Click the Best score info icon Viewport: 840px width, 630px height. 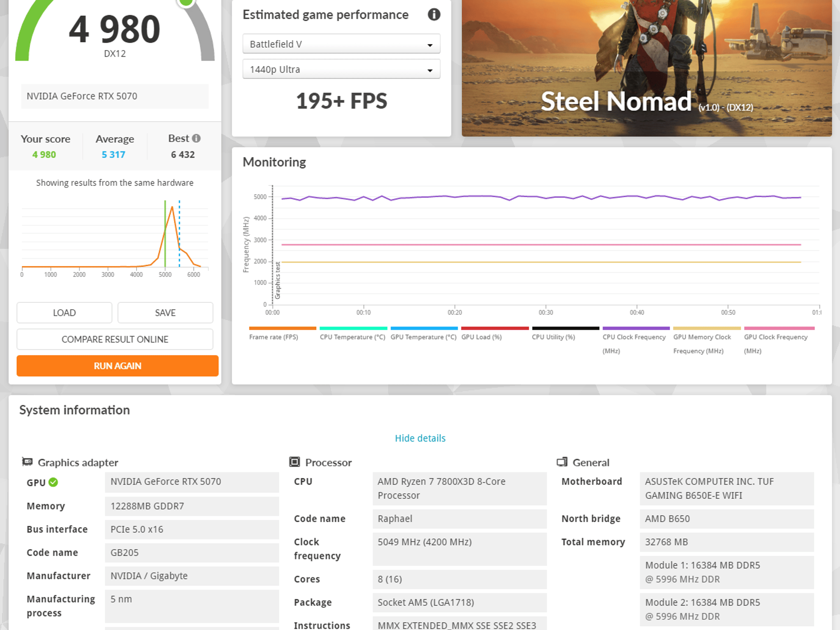tap(196, 139)
